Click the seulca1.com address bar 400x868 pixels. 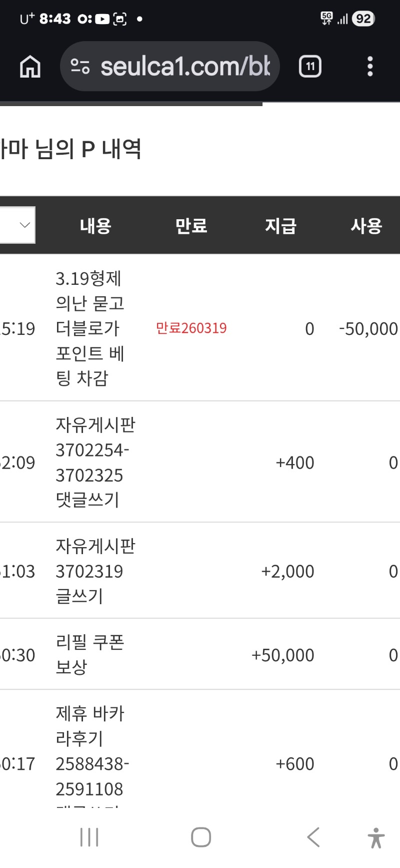pyautogui.click(x=185, y=67)
